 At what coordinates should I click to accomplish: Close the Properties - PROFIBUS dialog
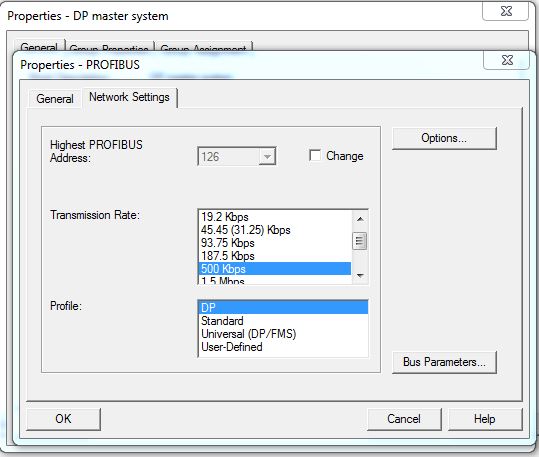click(x=508, y=60)
